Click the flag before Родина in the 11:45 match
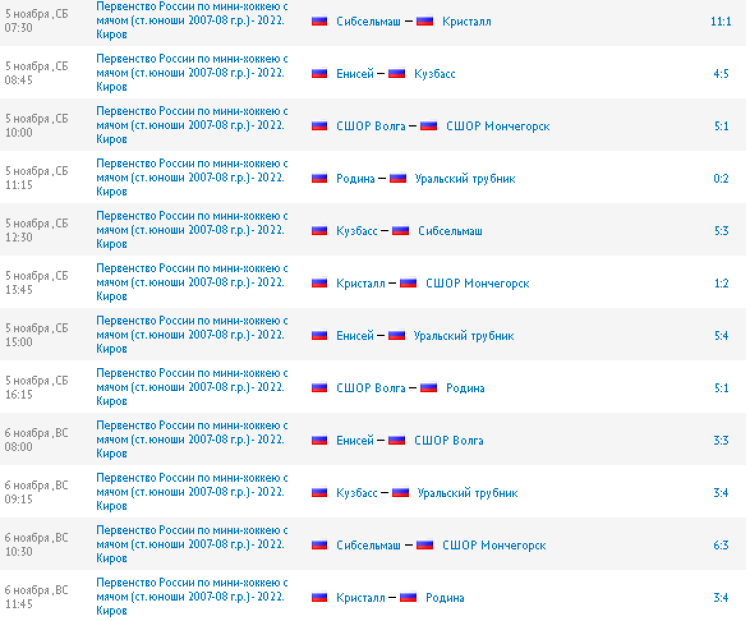The width and height of the screenshot is (750, 621). click(409, 598)
